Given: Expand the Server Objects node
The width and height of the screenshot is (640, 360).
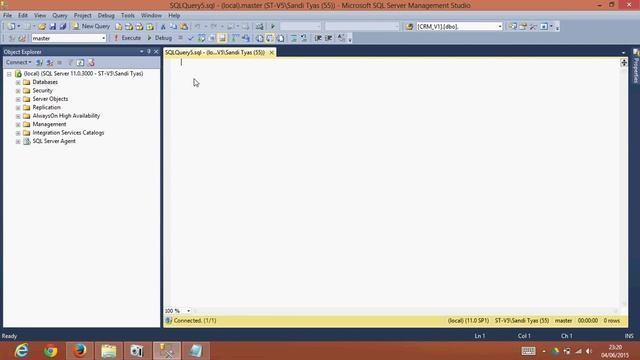Looking at the screenshot, I should pos(18,99).
